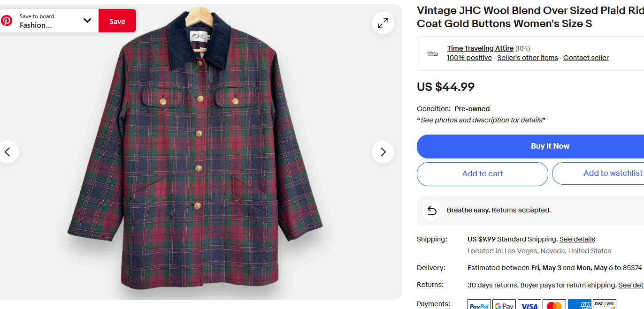
Task: Open the full-screen image expand icon
Action: [383, 23]
